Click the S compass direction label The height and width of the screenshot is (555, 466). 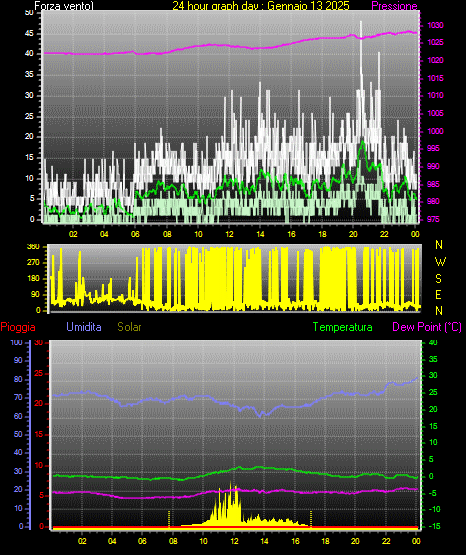click(x=438, y=279)
